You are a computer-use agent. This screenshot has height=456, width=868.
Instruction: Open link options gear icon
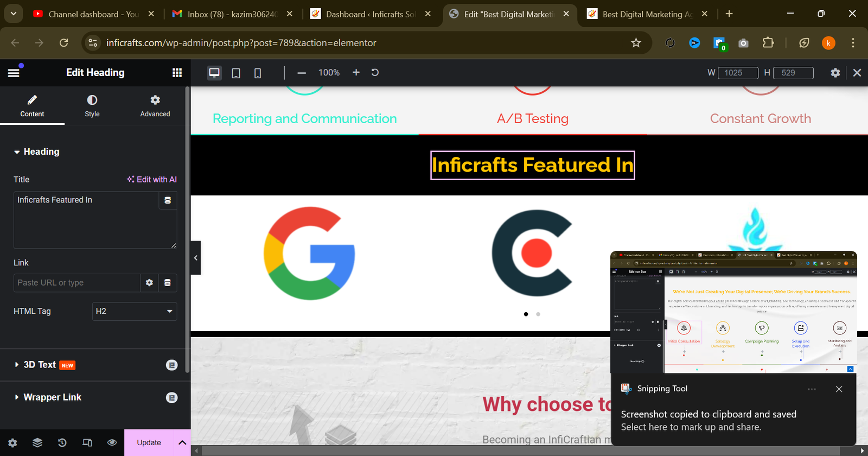(149, 283)
